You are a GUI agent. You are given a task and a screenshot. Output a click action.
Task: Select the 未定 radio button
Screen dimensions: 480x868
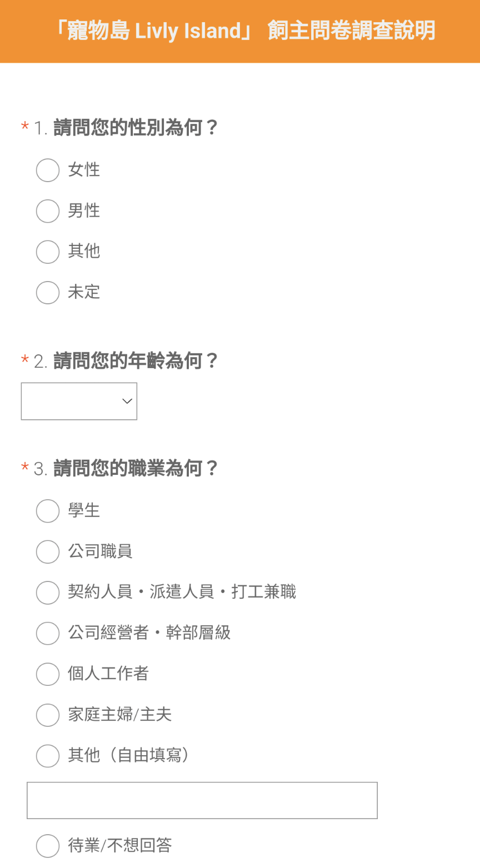click(x=48, y=293)
